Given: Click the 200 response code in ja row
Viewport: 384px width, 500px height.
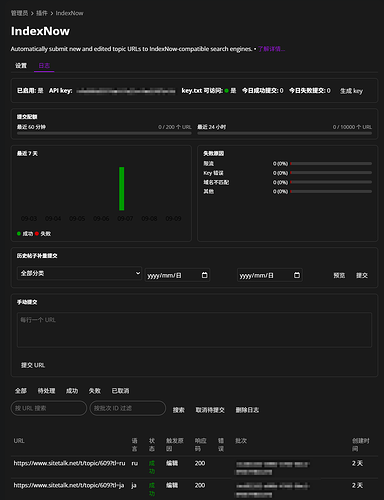Looking at the screenshot, I should click(200, 485).
